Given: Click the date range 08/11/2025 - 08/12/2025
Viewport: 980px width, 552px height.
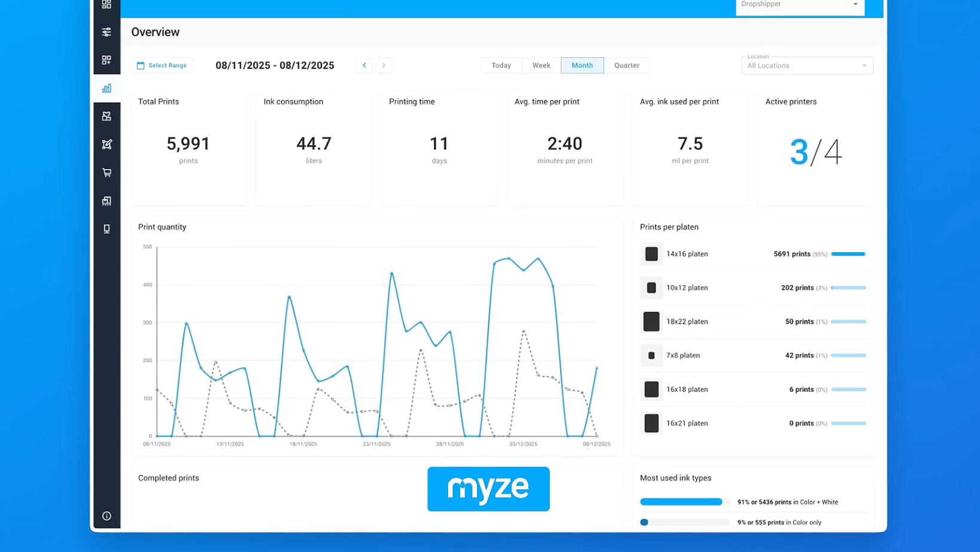Looking at the screenshot, I should point(275,66).
